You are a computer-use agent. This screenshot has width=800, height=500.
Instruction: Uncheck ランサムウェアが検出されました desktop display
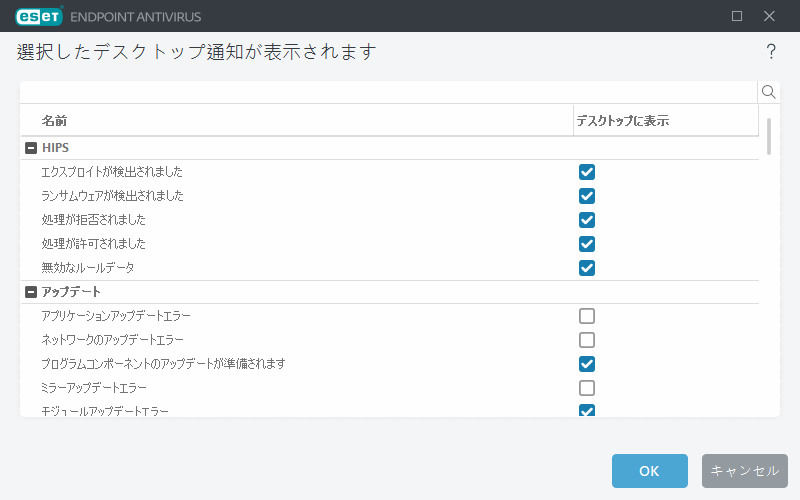click(x=587, y=196)
